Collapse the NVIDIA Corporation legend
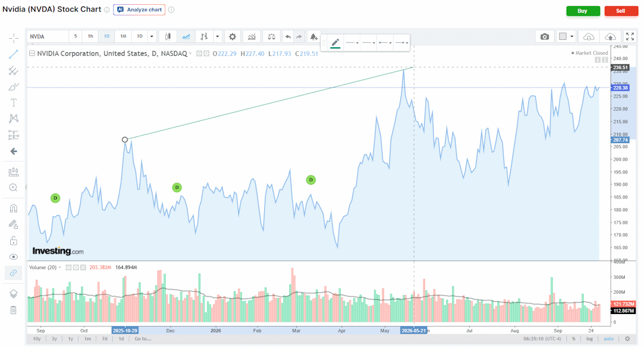The image size is (644, 348). pos(32,54)
